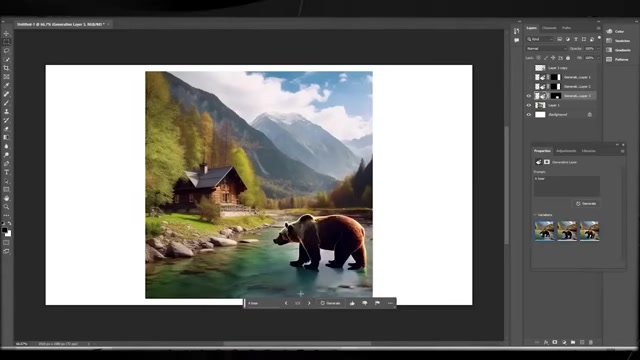Click thumbs up in contextual taskbar

click(352, 303)
